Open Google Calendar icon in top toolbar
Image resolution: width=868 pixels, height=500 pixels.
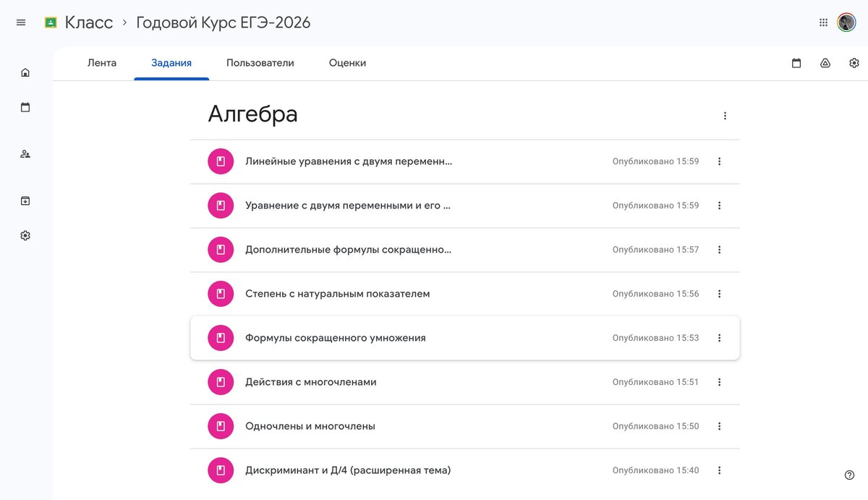point(796,63)
